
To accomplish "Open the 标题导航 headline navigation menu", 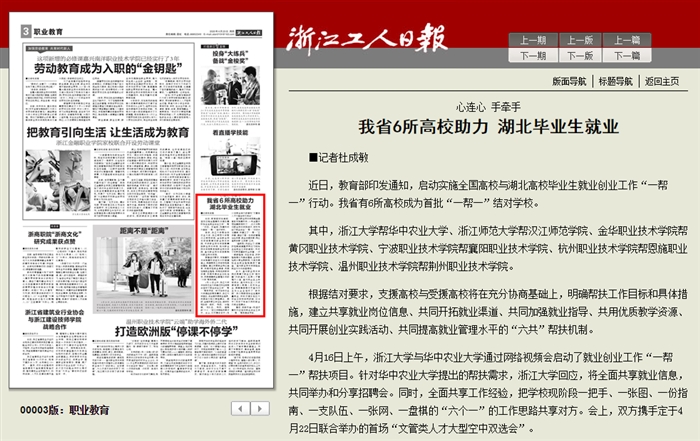I will coord(615,81).
